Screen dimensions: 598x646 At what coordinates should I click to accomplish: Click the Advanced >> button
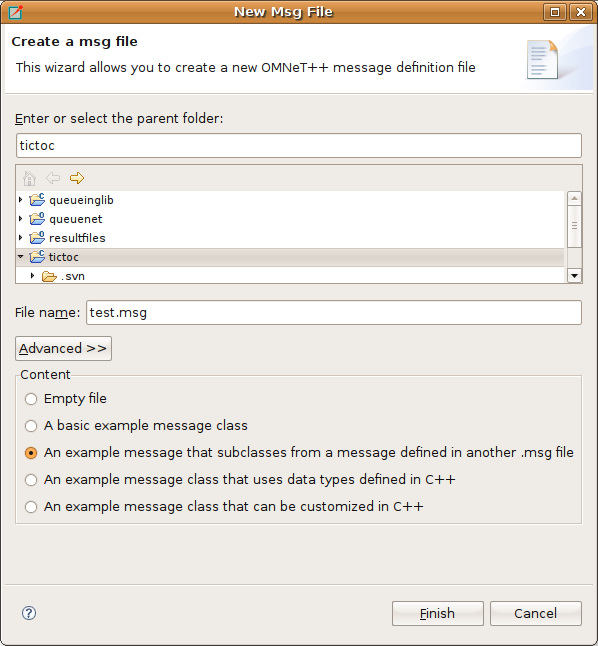pyautogui.click(x=63, y=349)
